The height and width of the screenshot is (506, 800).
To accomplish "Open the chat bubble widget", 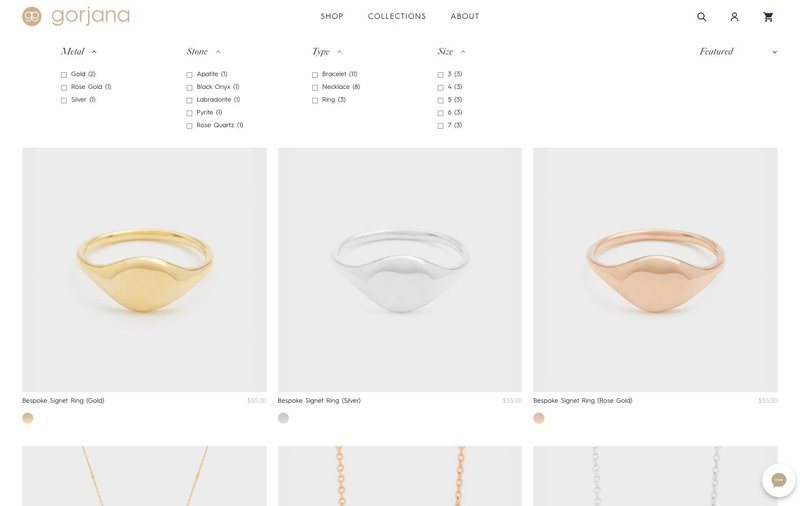I will pyautogui.click(x=779, y=480).
